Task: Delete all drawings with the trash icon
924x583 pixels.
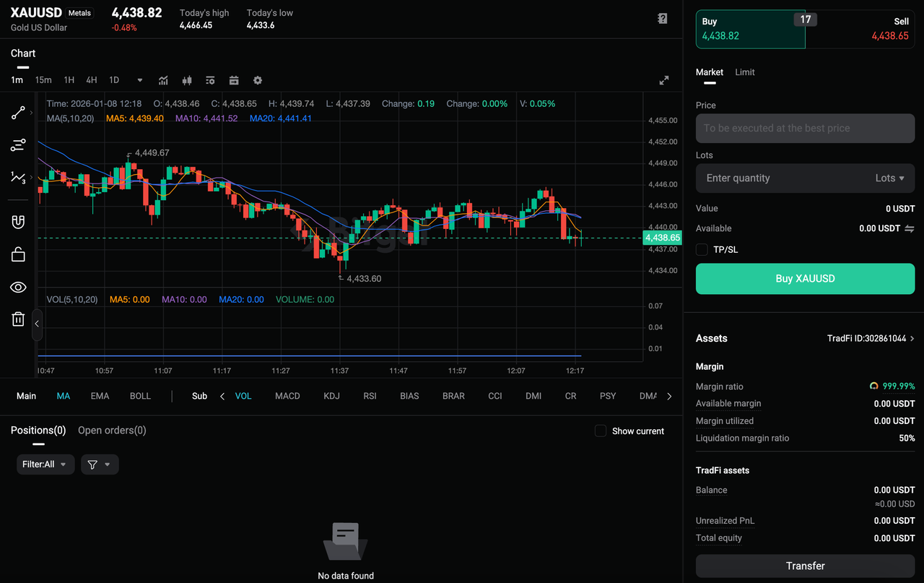Action: pos(18,319)
